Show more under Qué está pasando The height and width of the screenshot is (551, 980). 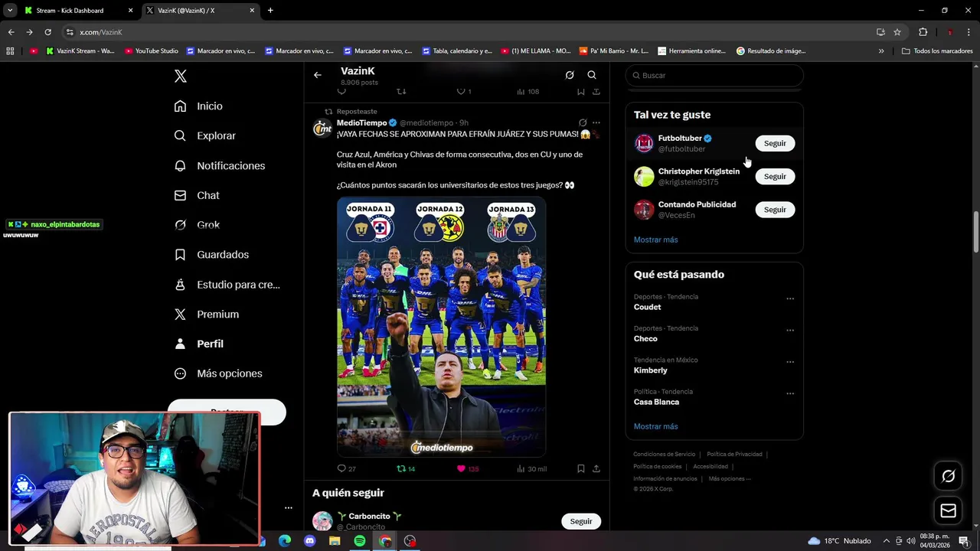tap(655, 426)
